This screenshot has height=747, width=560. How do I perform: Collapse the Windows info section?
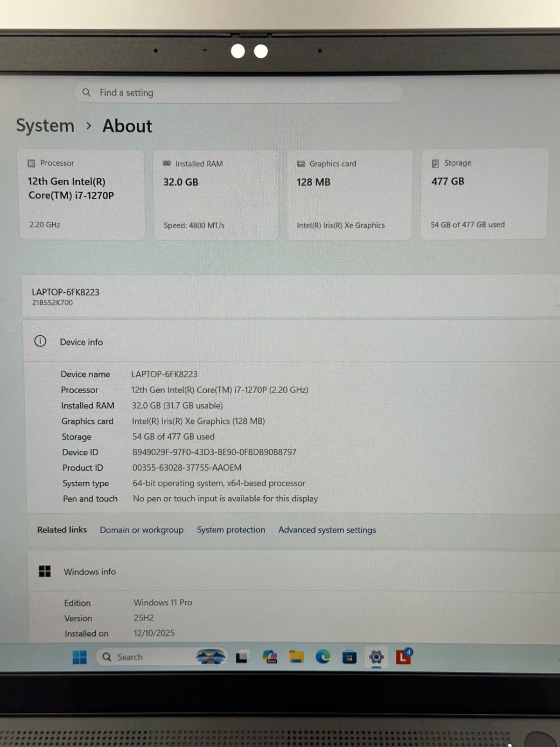[x=294, y=571]
